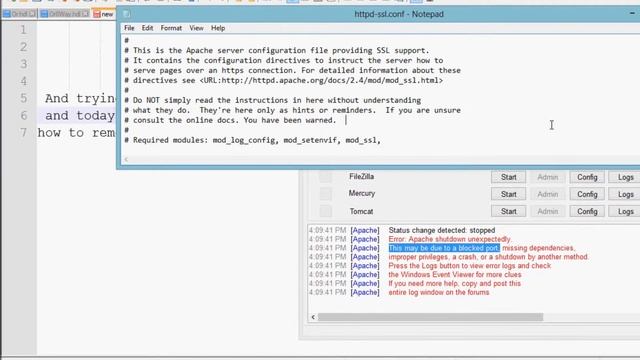Click 'Do NOT simply read the instructions' line

(272, 100)
